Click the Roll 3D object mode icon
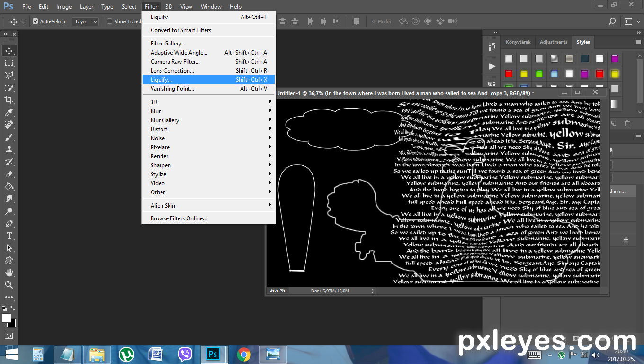Image resolution: width=644 pixels, height=364 pixels. 416,21
